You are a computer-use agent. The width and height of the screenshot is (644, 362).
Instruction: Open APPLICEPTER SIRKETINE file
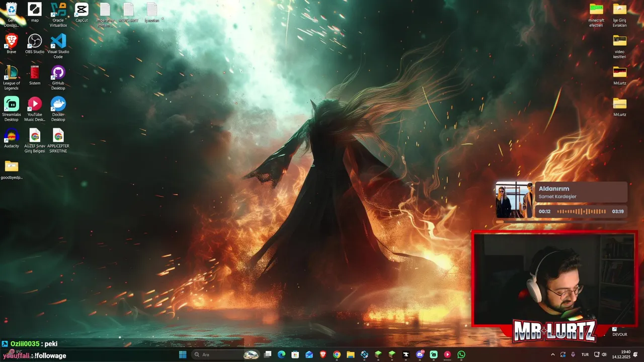(x=58, y=141)
